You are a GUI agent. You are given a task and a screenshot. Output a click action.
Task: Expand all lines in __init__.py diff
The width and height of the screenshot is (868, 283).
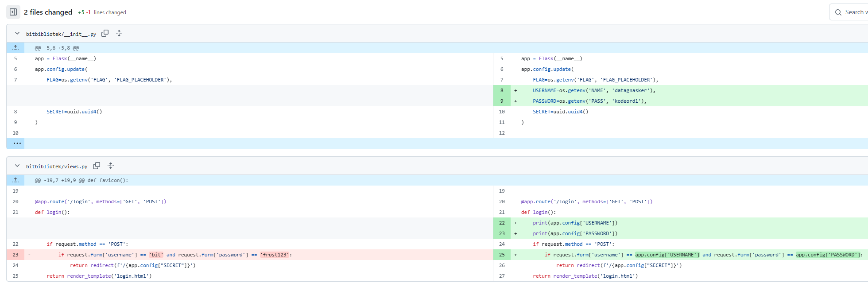[119, 33]
